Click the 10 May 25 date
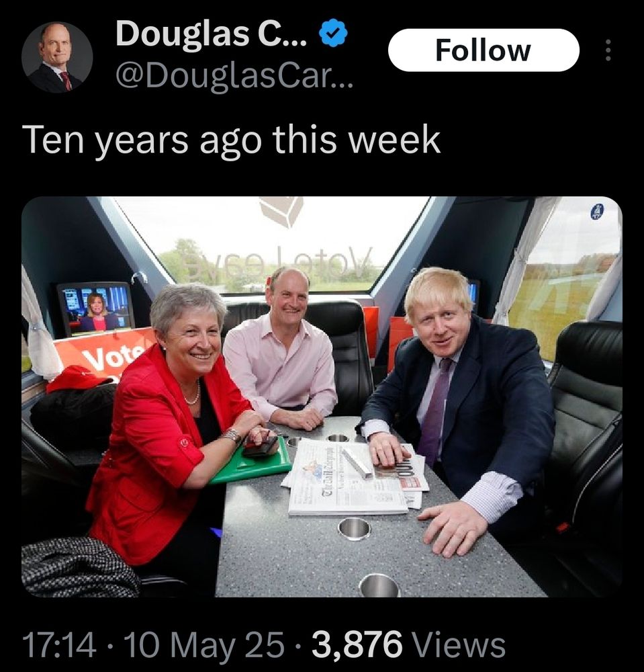Screen dimensions: 644x672 click(x=204, y=644)
